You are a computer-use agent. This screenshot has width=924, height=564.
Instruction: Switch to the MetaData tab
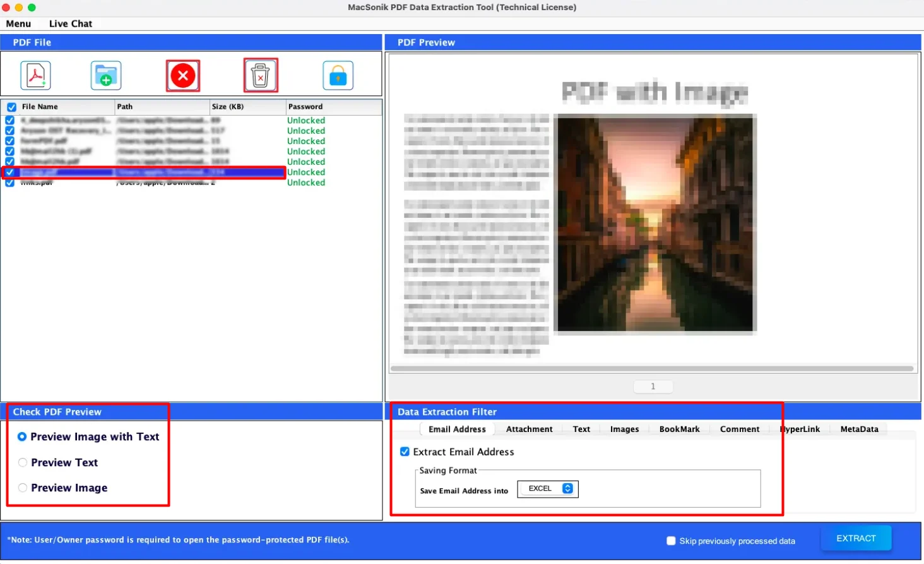[859, 429]
